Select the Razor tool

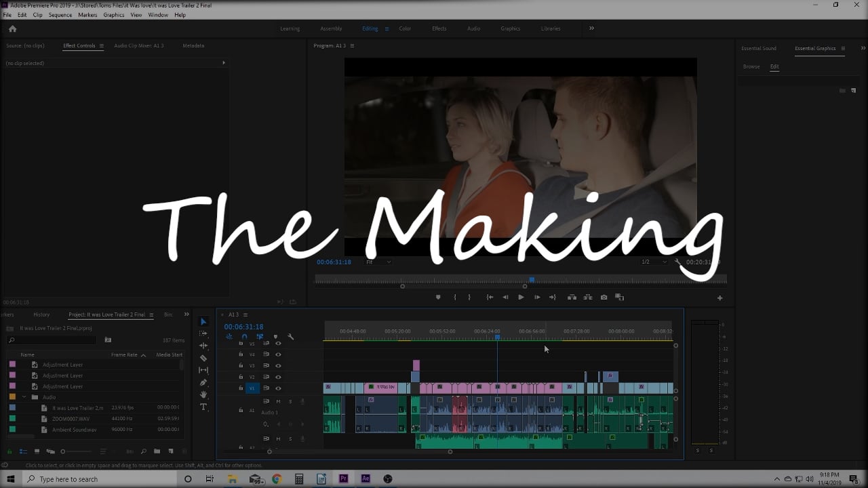click(203, 358)
